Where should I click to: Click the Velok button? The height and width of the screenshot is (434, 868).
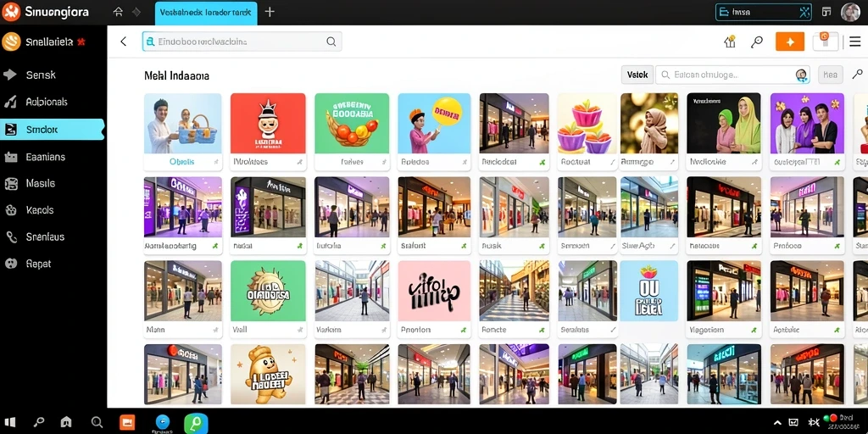(x=637, y=75)
